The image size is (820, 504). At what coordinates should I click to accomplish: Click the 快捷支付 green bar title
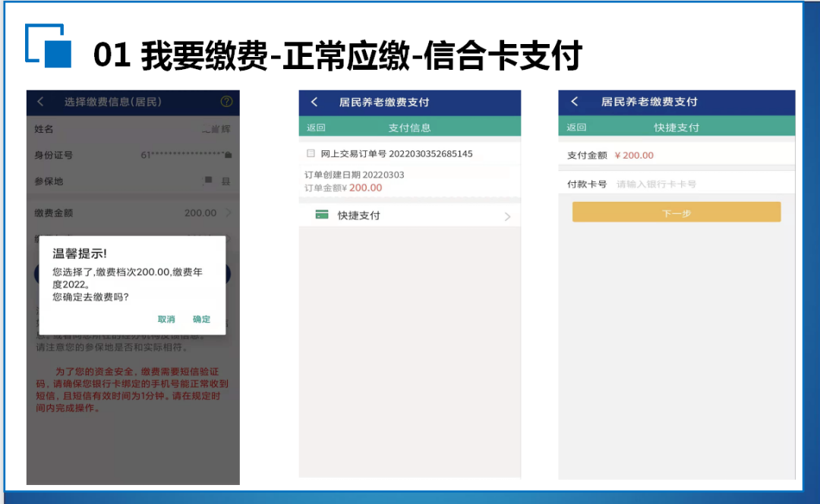[676, 128]
